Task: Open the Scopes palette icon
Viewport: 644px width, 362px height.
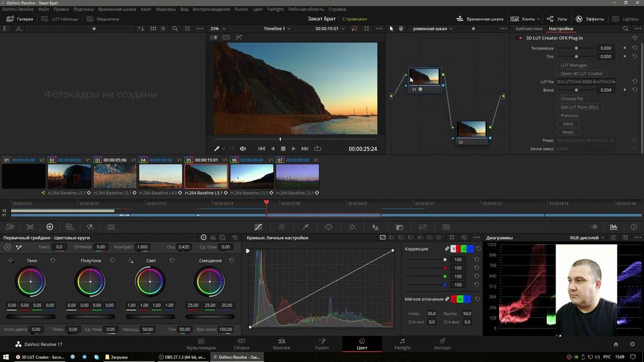Action: 614,227
